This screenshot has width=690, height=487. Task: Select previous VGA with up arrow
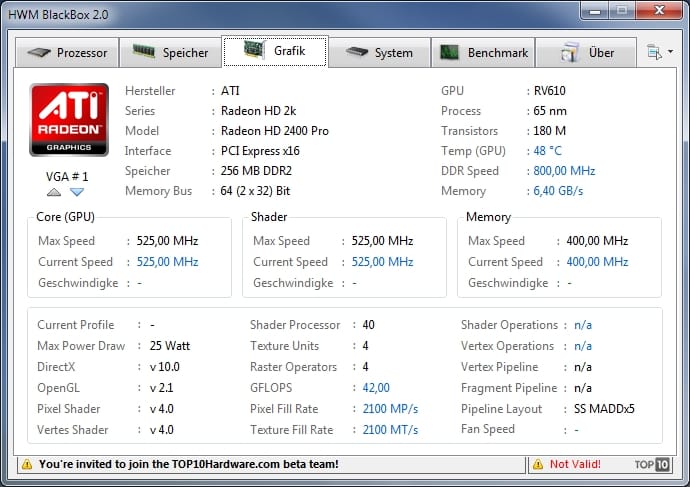(54, 192)
